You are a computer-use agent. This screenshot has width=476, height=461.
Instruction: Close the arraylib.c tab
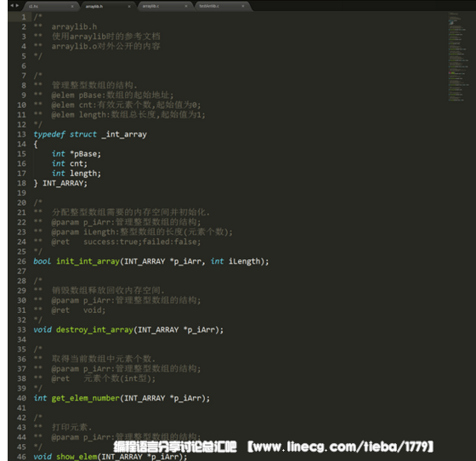[x=186, y=6]
